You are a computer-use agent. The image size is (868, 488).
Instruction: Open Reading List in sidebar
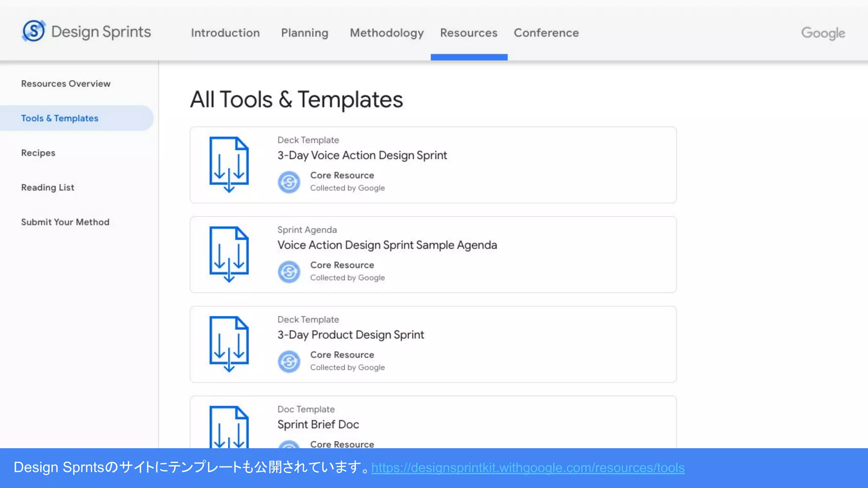47,187
